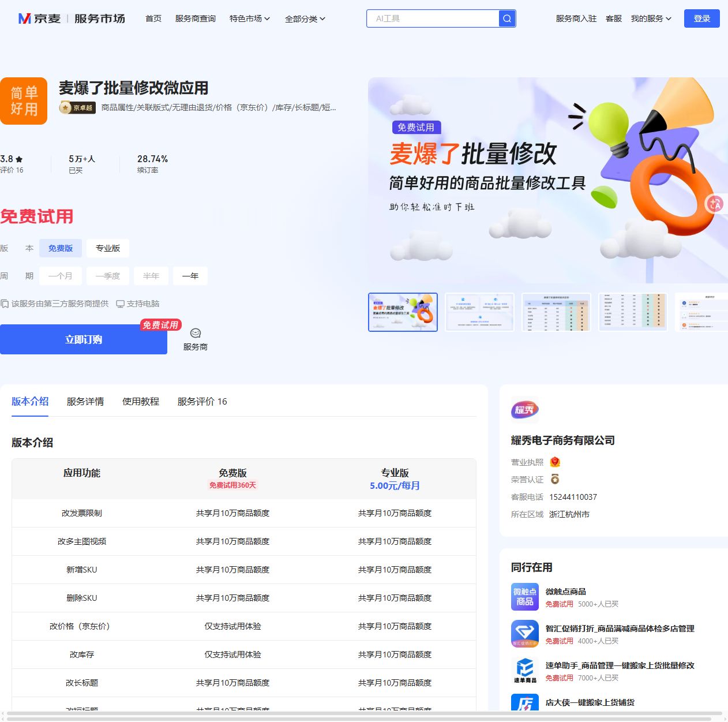This screenshot has height=722, width=728.
Task: Select the third preview thumbnail
Action: [556, 312]
